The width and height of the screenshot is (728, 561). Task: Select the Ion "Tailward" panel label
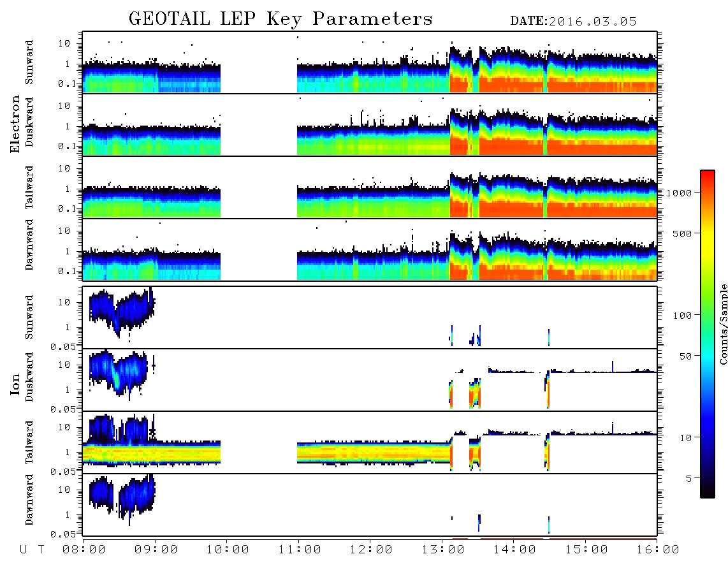(29, 442)
